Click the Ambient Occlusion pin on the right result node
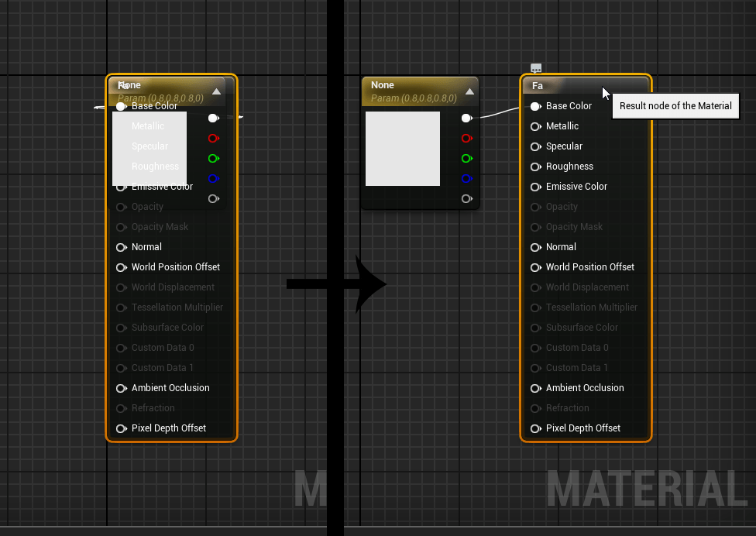Image resolution: width=756 pixels, height=536 pixels. pos(535,388)
